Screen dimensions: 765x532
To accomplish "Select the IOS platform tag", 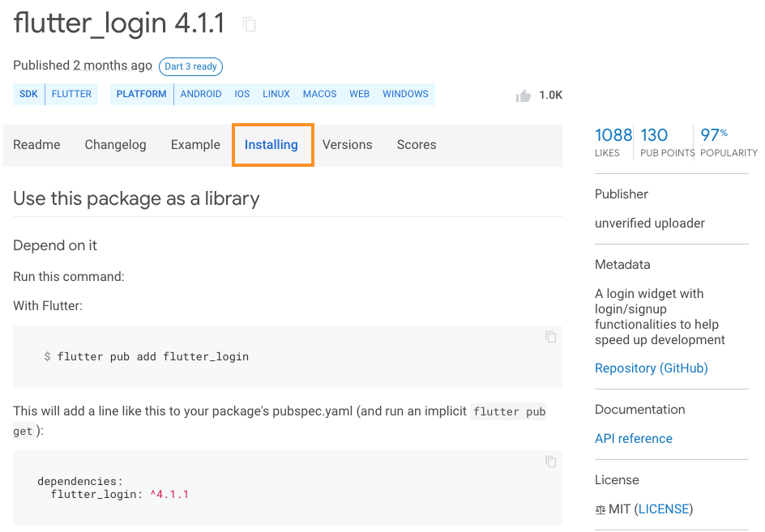I will point(242,94).
